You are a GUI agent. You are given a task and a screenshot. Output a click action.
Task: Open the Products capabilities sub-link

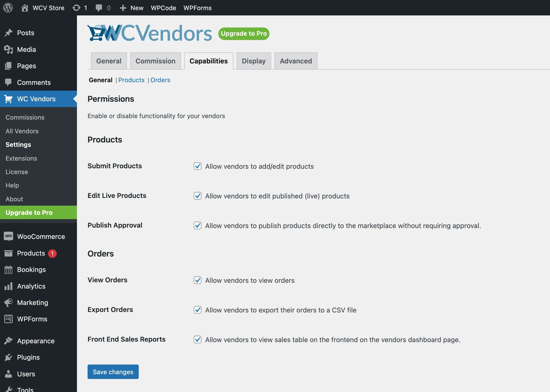131,80
